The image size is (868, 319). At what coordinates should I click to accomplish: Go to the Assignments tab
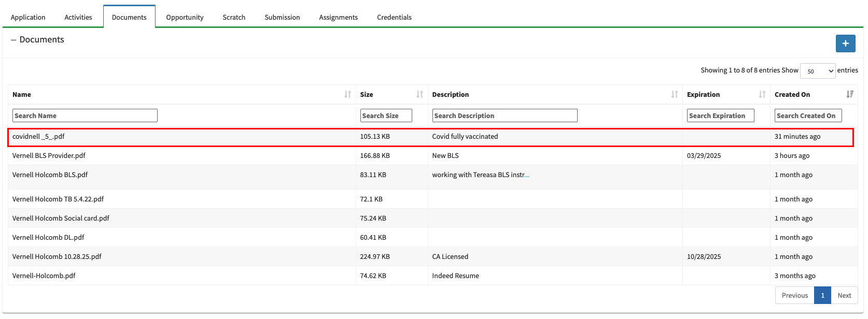[338, 17]
